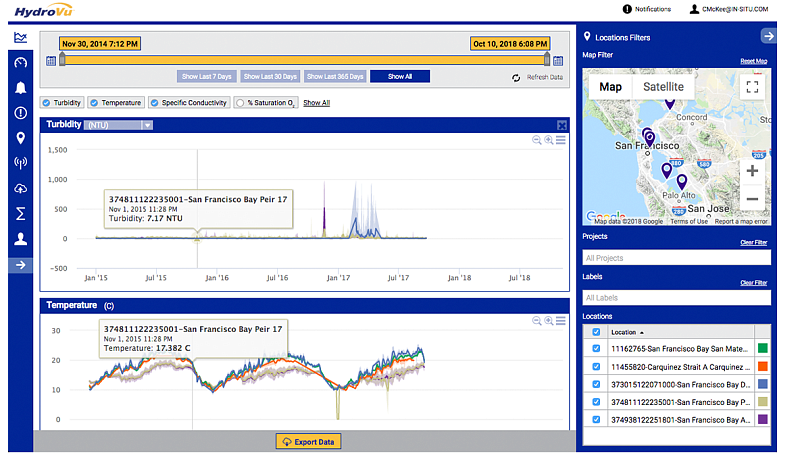This screenshot has height=459, width=800.
Task: Open the sigma calculations icon in sidebar
Action: click(20, 214)
